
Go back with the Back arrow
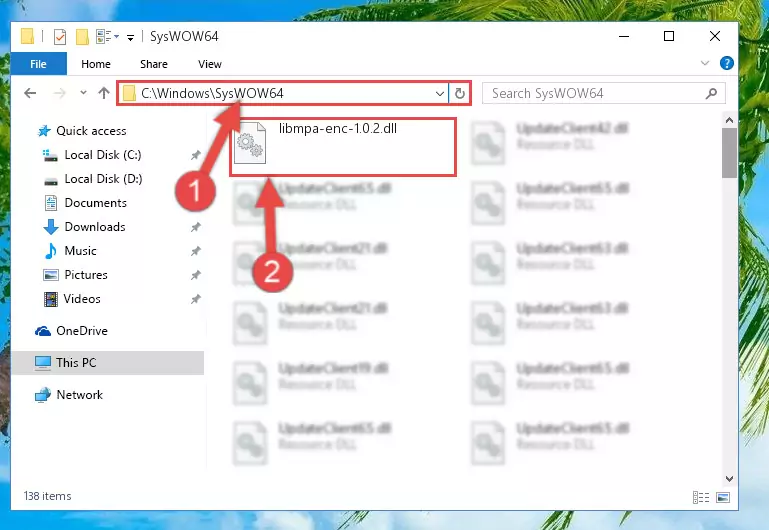click(30, 93)
